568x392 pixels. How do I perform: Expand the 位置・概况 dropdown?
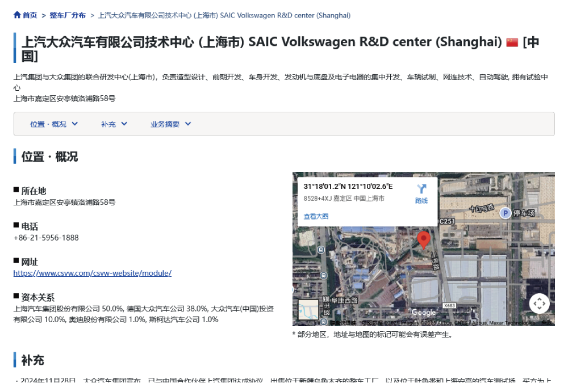tap(54, 124)
